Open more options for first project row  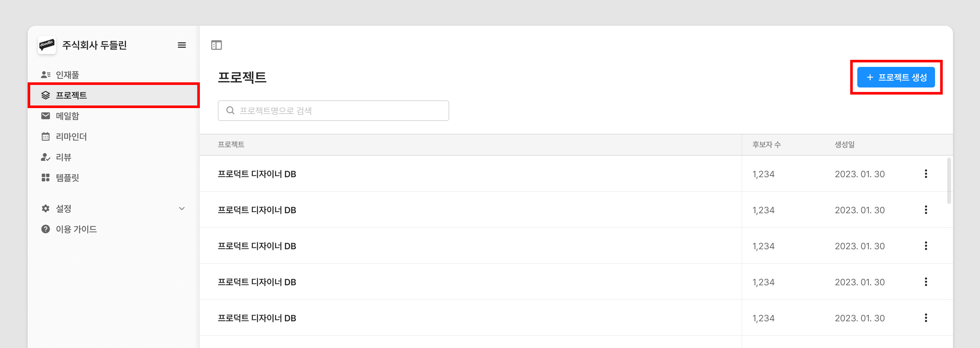click(x=926, y=174)
